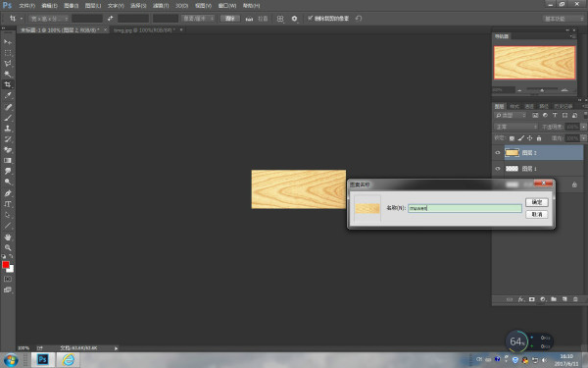Toggle visibility of layer 1
This screenshot has height=368, width=588.
[x=498, y=169]
